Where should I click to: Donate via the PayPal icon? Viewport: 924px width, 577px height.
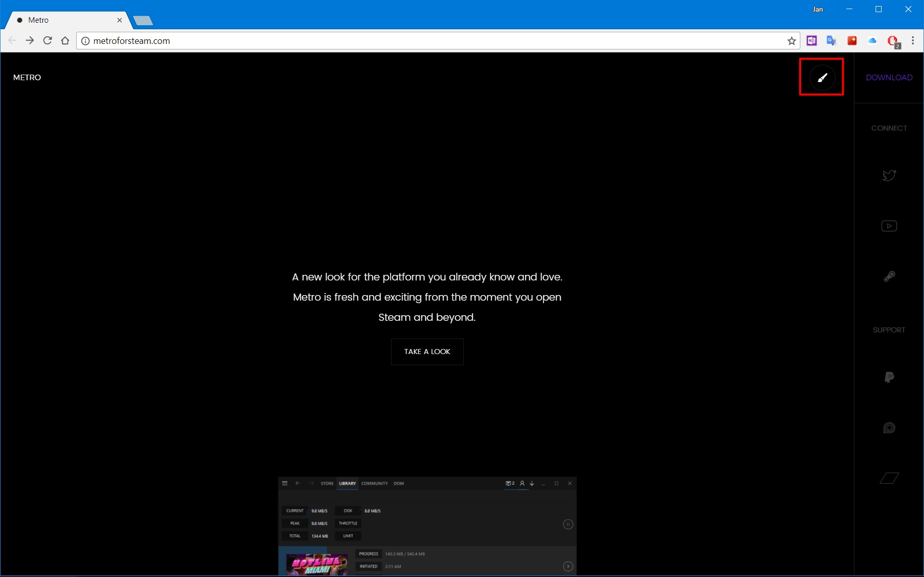pyautogui.click(x=889, y=377)
